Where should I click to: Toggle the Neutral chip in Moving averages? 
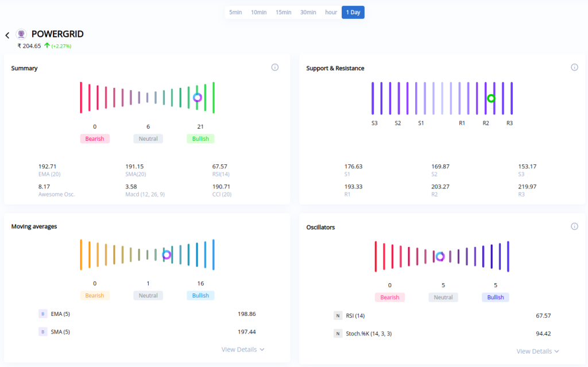click(x=148, y=295)
